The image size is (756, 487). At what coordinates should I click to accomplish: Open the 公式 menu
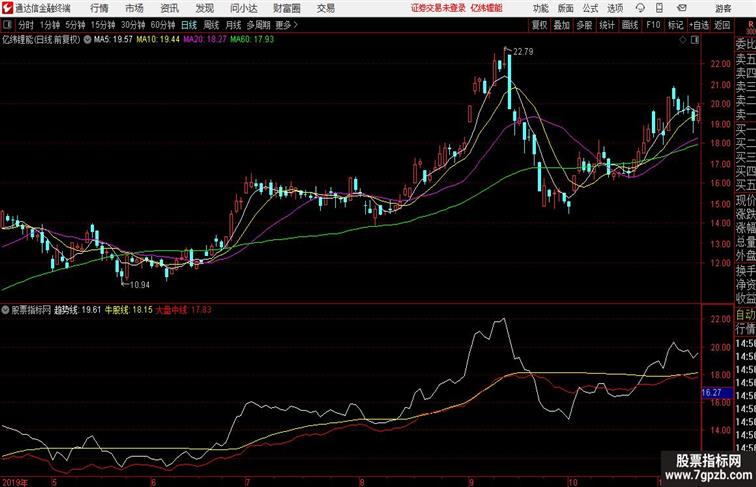pos(590,8)
